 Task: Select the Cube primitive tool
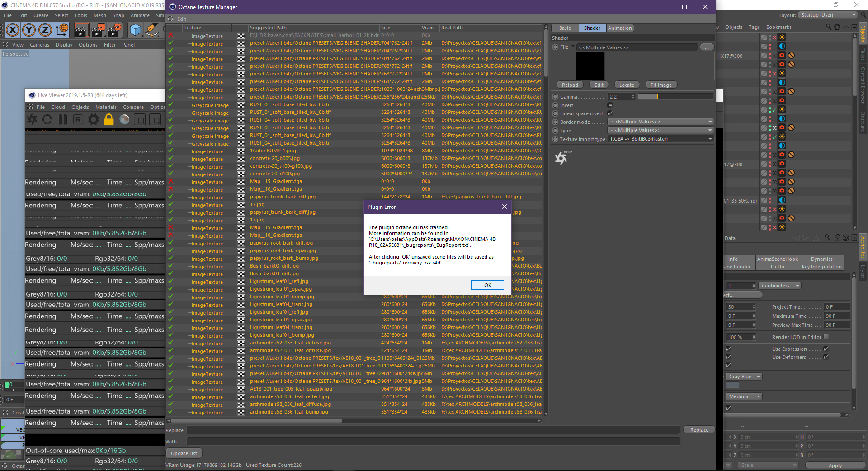135,30
